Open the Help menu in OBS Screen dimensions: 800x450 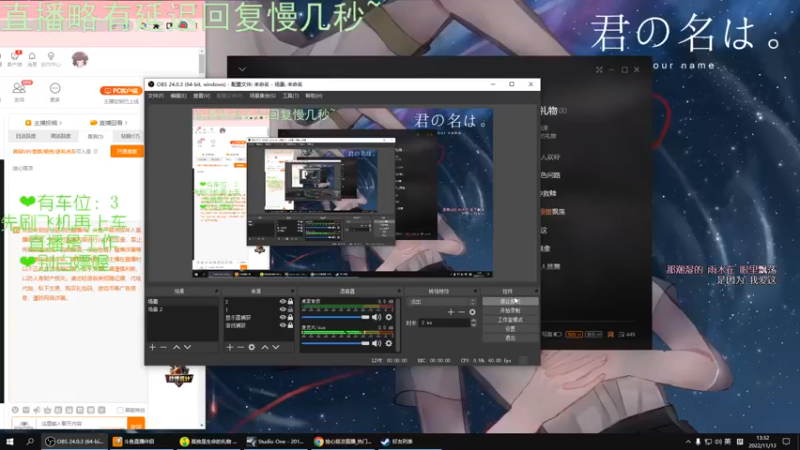(313, 96)
